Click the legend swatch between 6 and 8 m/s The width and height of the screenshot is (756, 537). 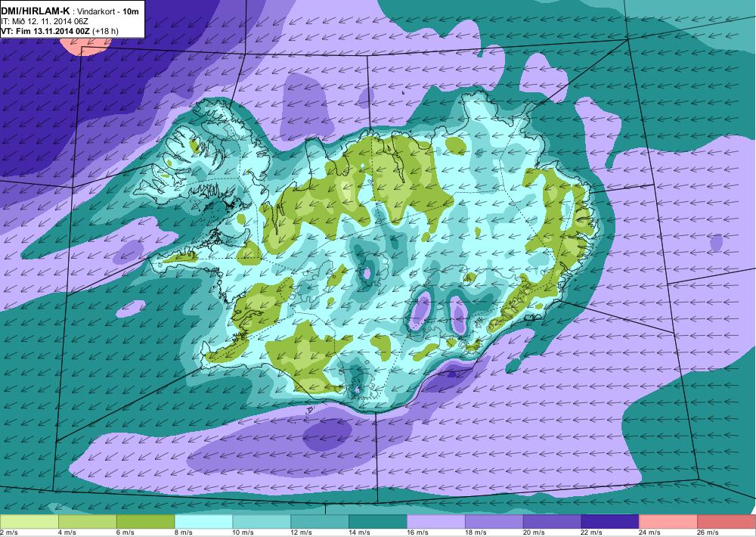pyautogui.click(x=146, y=522)
